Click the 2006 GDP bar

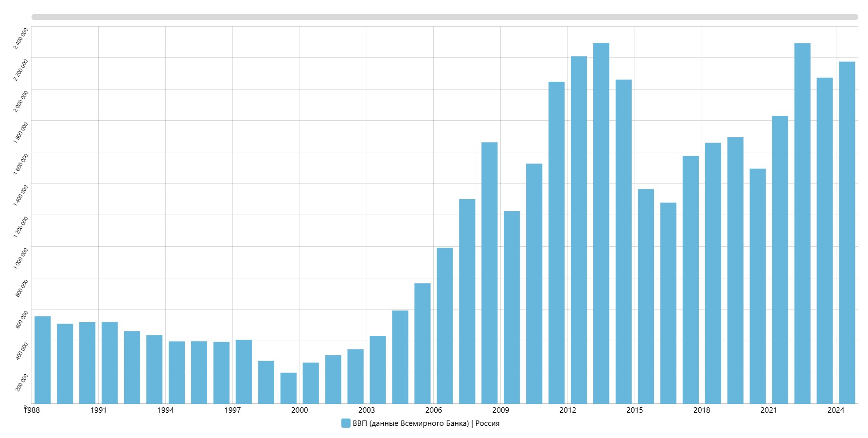click(445, 326)
